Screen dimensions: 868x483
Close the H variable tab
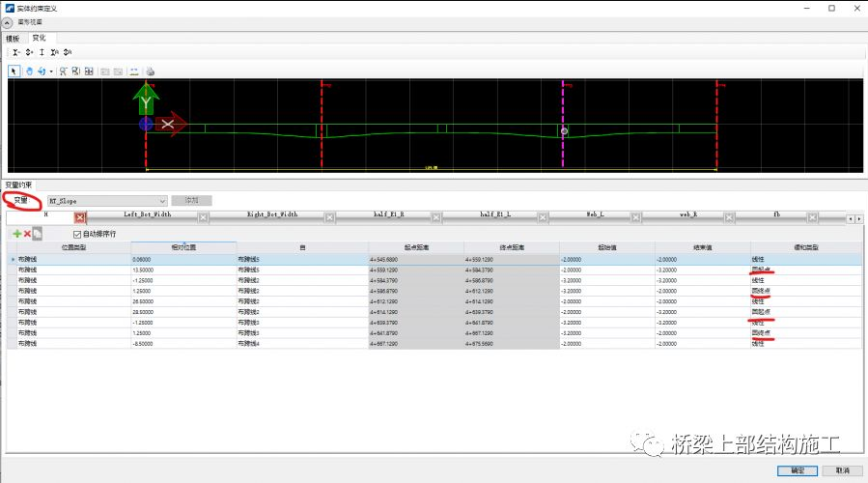80,217
